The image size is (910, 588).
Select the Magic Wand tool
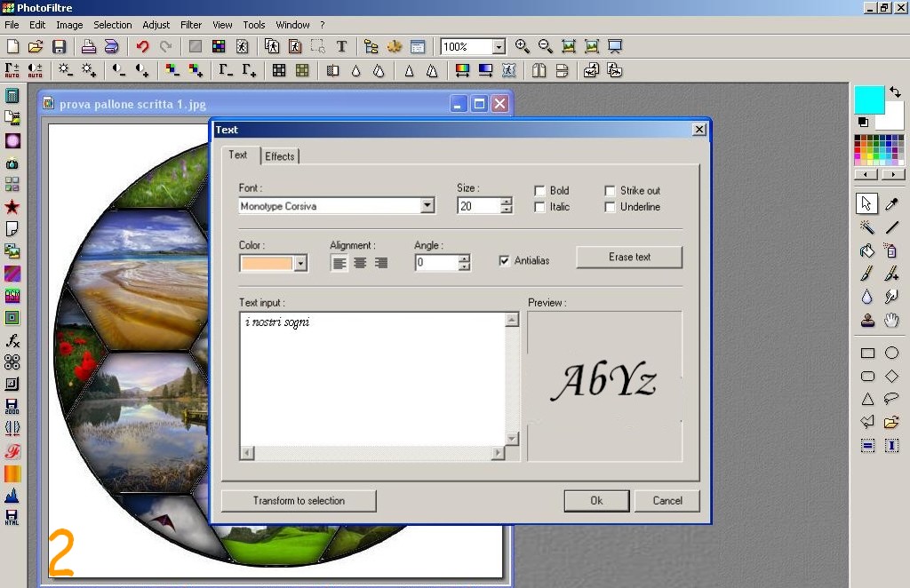[x=867, y=227]
